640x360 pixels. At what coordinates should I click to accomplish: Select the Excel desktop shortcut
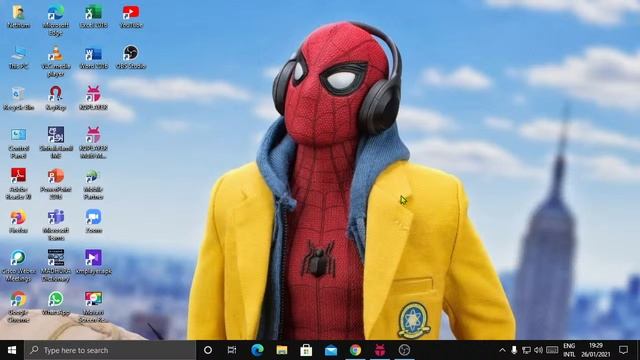[x=93, y=16]
